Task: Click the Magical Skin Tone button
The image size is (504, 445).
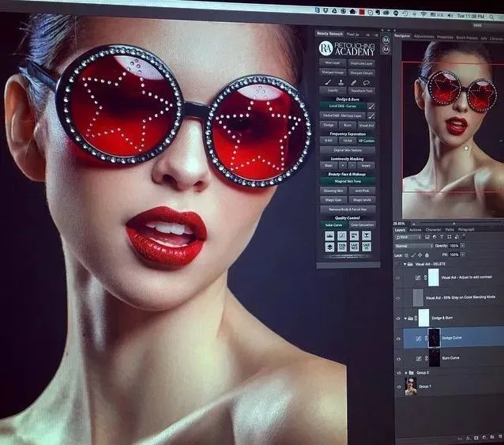Action: (x=348, y=181)
